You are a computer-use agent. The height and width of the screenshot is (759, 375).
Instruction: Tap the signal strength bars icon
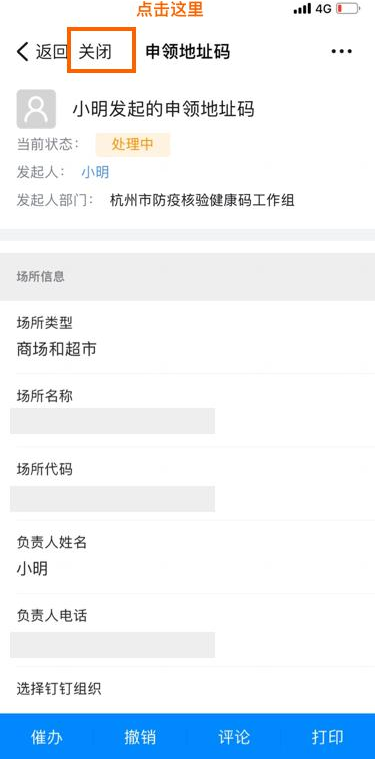(x=302, y=9)
